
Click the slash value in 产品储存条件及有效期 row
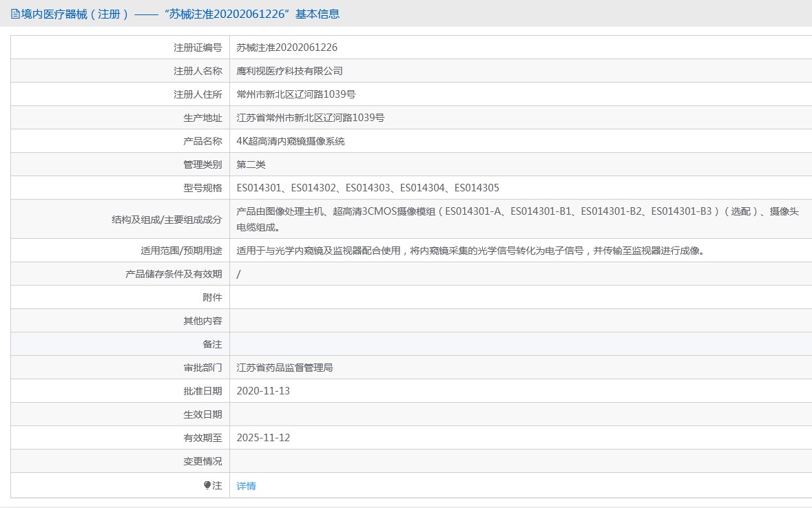pyautogui.click(x=239, y=274)
